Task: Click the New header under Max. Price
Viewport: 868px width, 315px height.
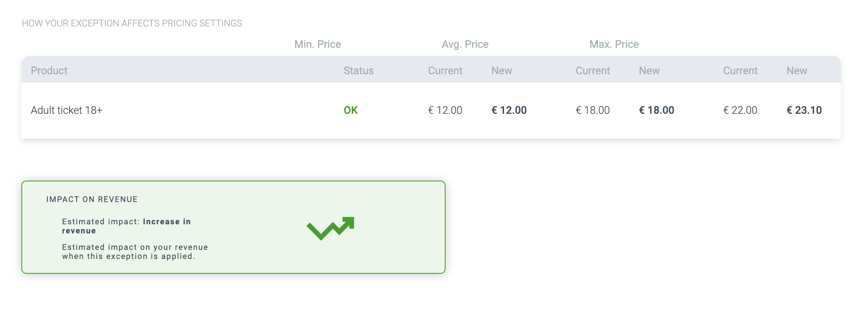Action: pyautogui.click(x=796, y=71)
